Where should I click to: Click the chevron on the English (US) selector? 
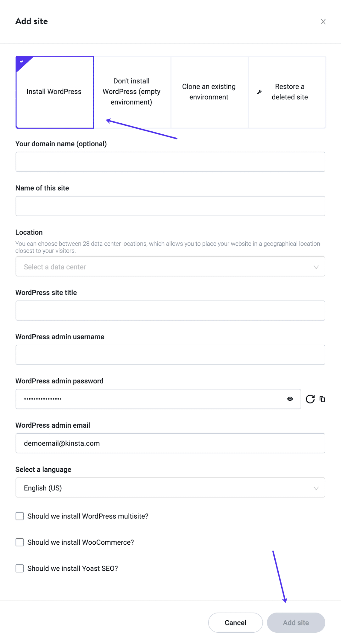coord(316,488)
